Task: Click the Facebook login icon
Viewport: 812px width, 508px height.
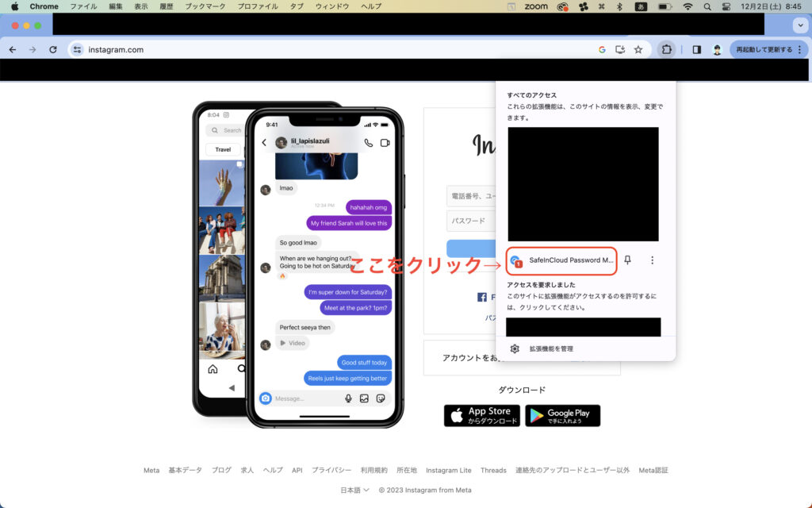Action: (x=481, y=297)
